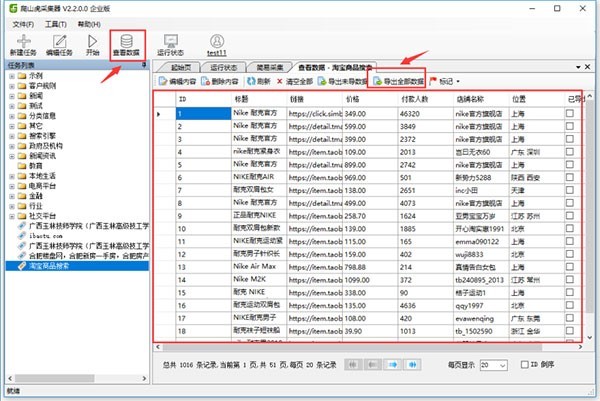The image size is (600, 401).
Task: Open the 每页显示 page size dropdown
Action: 494,365
